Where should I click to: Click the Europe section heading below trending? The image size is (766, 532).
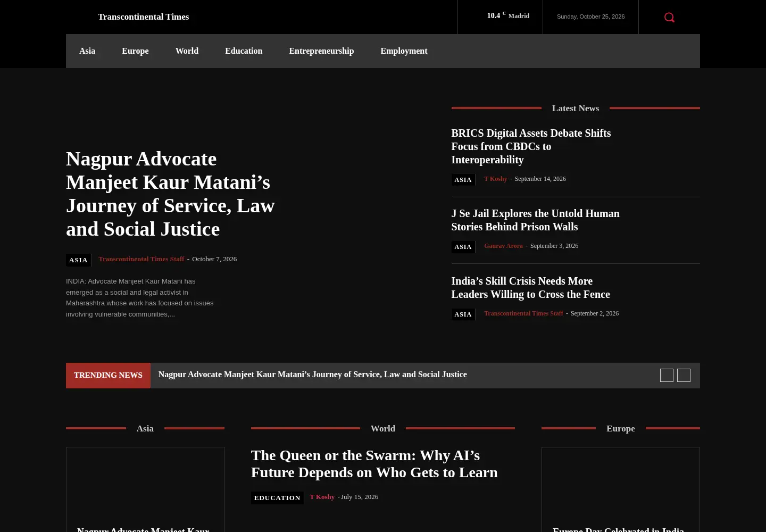coord(621,428)
